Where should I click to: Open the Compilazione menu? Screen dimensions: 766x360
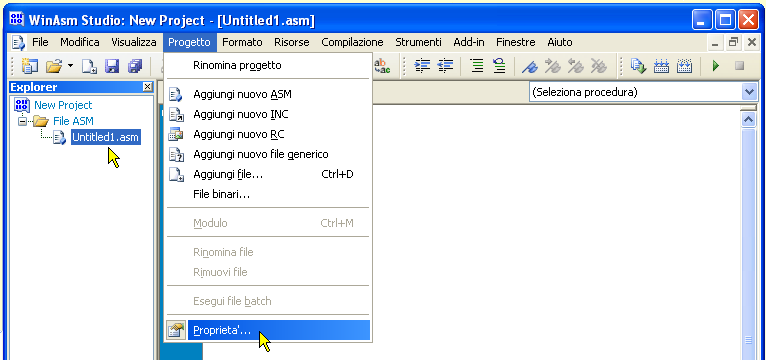(352, 42)
